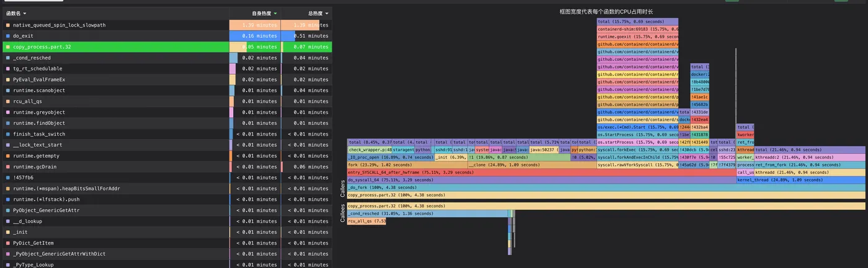Select the native_queued_spin_lock_slowpath function row
The width and height of the screenshot is (868, 268).
pos(167,25)
